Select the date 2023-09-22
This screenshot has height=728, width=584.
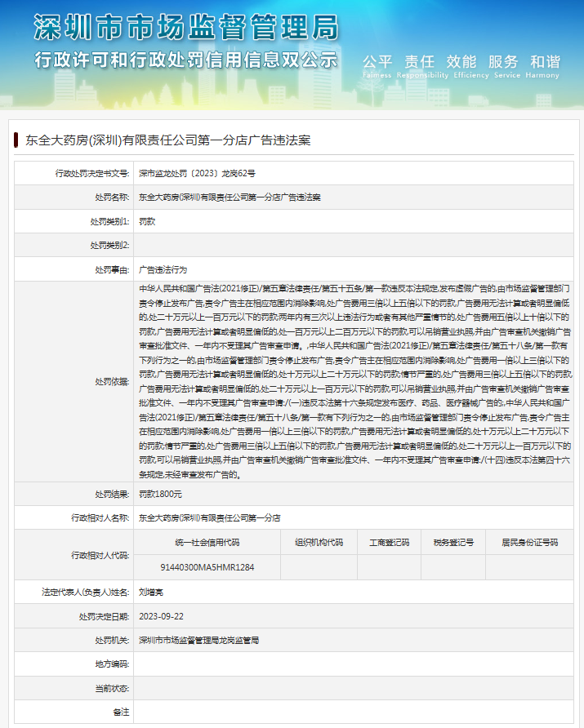pos(161,616)
